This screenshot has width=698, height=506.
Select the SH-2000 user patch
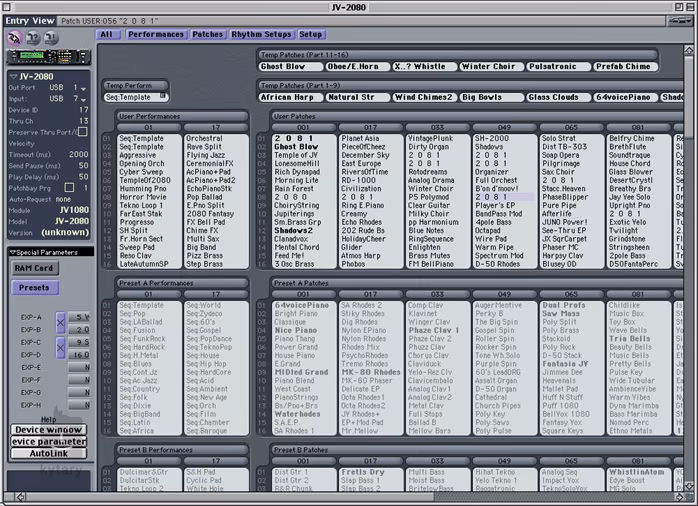[x=491, y=138]
